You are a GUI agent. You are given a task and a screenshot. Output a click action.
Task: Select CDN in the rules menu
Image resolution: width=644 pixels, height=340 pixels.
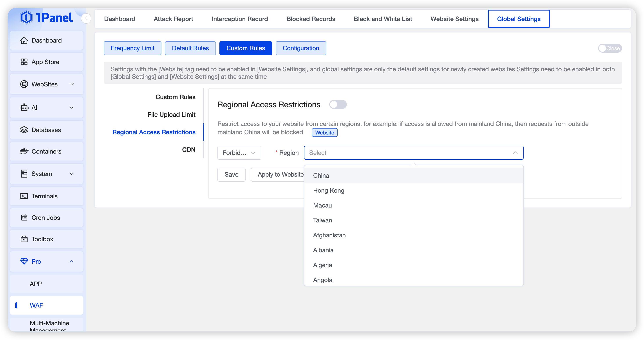point(188,150)
